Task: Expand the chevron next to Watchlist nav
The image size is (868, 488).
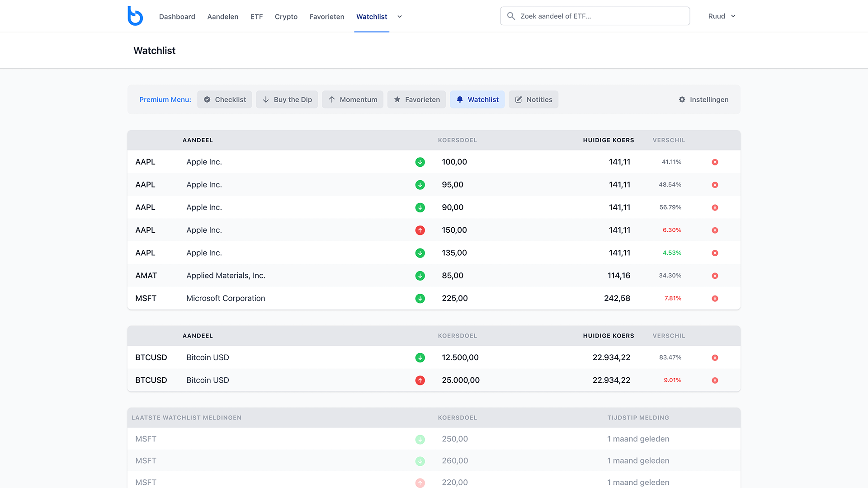Action: (x=400, y=17)
